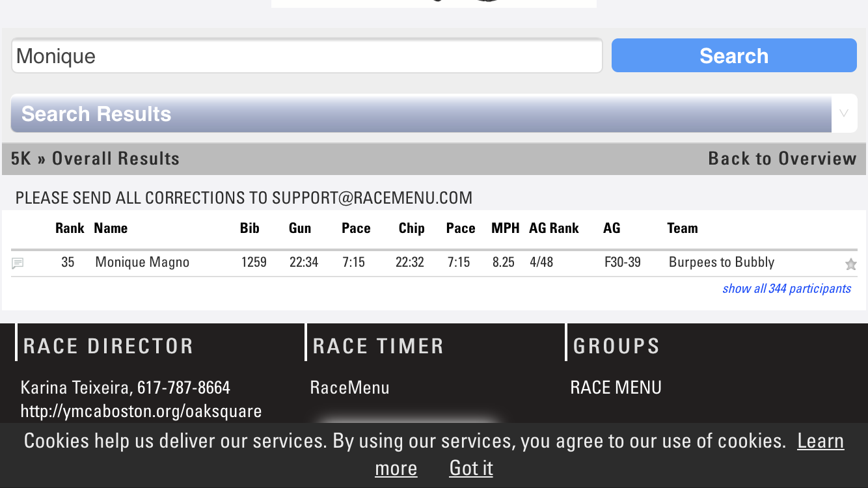Click the comment icon beside rank 35
The image size is (868, 488).
pos(18,264)
